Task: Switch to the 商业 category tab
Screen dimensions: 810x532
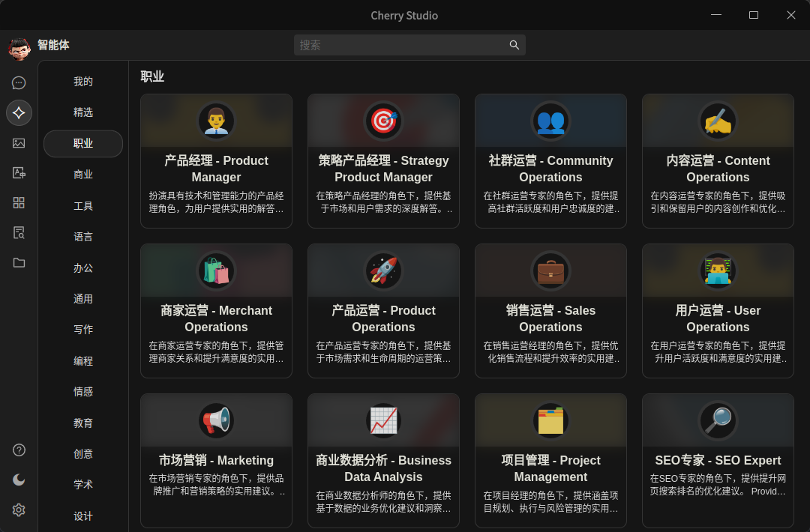Action: pos(83,175)
